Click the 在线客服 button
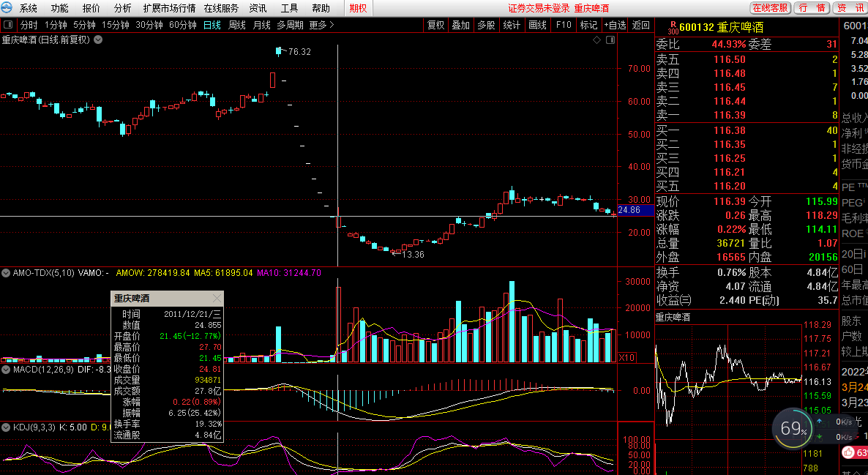Image resolution: width=868 pixels, height=475 pixels. click(771, 8)
